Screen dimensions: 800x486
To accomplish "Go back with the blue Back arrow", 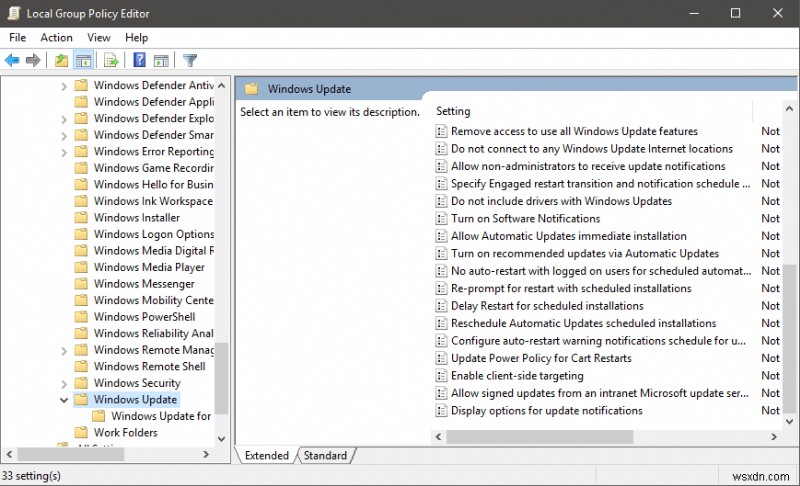I will click(x=12, y=60).
